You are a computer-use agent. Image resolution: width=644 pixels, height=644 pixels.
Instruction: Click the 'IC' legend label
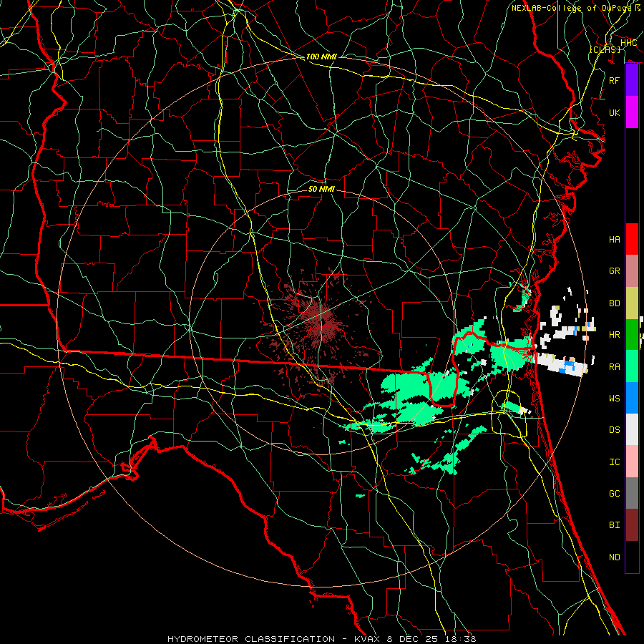[x=615, y=462]
